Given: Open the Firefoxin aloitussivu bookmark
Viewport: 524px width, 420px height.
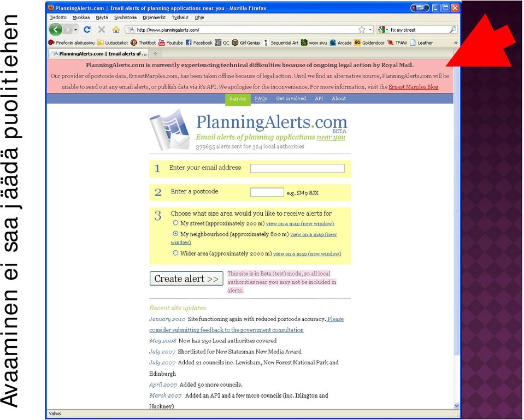Looking at the screenshot, I should click(x=71, y=43).
